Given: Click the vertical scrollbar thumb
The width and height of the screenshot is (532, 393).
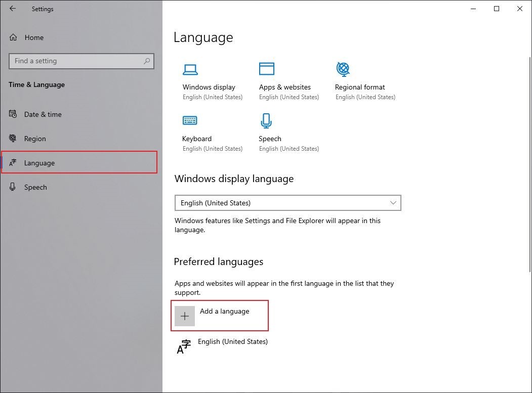Looking at the screenshot, I should (530, 164).
